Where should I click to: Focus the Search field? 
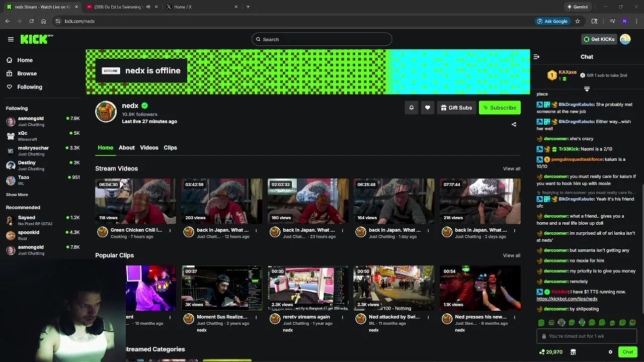tap(322, 39)
